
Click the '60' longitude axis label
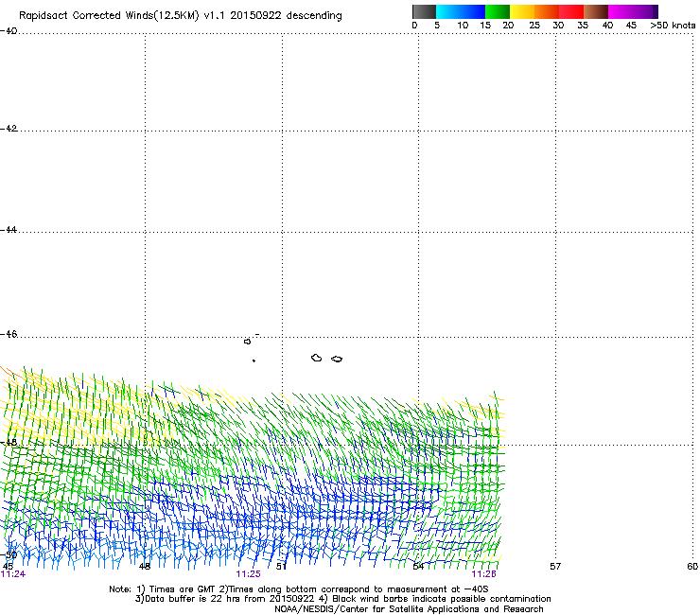692,567
